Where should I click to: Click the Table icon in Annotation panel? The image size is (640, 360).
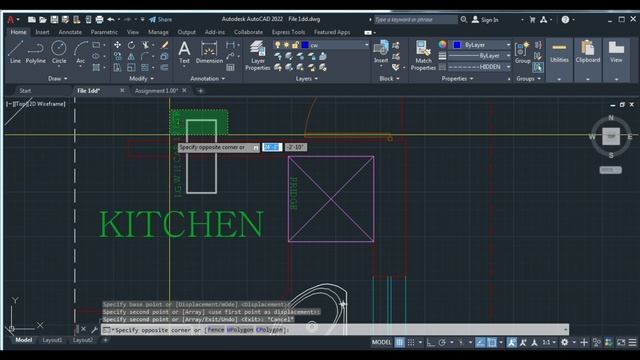[230, 67]
